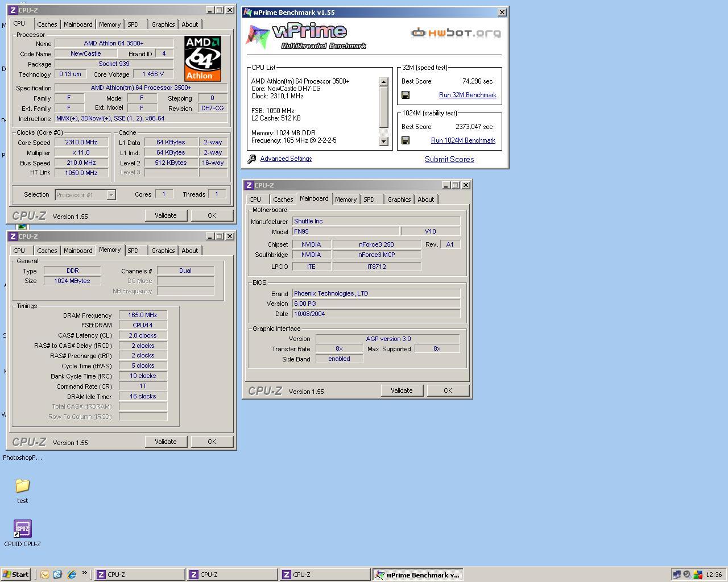The image size is (728, 582).
Task: Click the Shuttle Inc manufacturer field
Action: (376, 221)
